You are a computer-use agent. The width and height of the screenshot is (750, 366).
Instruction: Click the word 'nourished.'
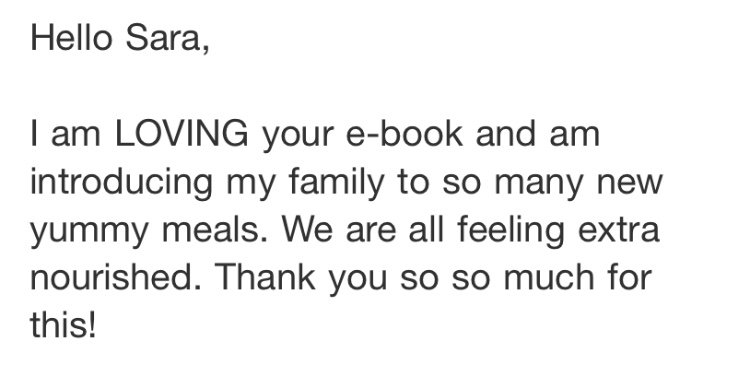[115, 277]
